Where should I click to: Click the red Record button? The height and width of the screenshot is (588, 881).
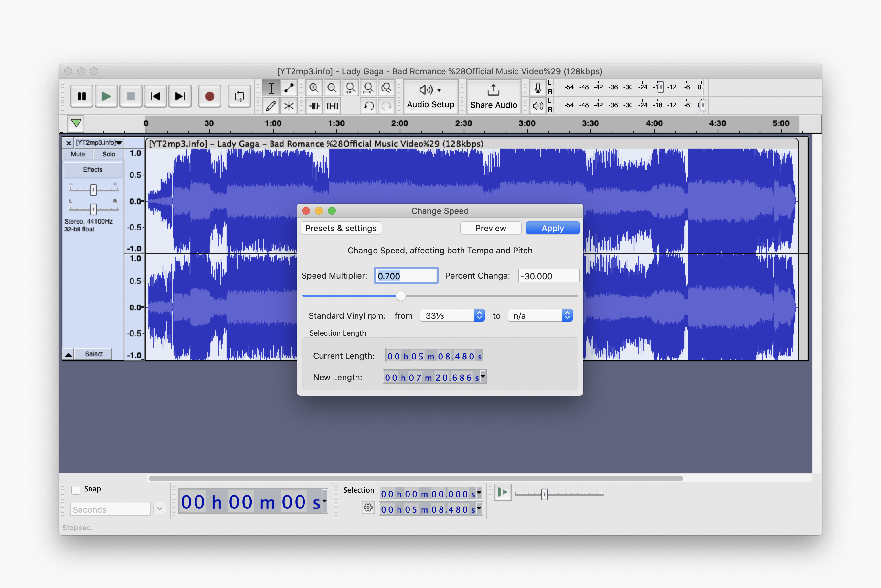[x=209, y=96]
